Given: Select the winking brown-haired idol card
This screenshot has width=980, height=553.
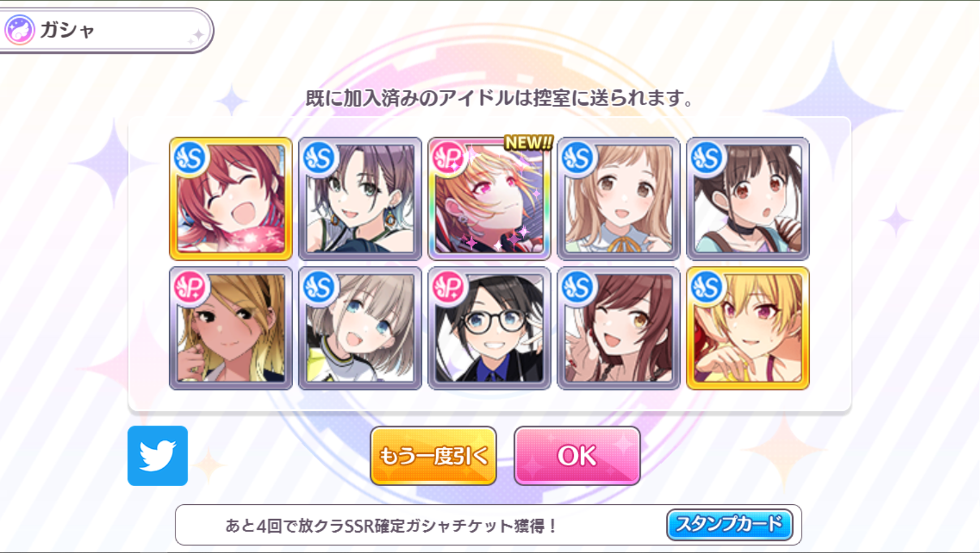Looking at the screenshot, I should tap(618, 328).
